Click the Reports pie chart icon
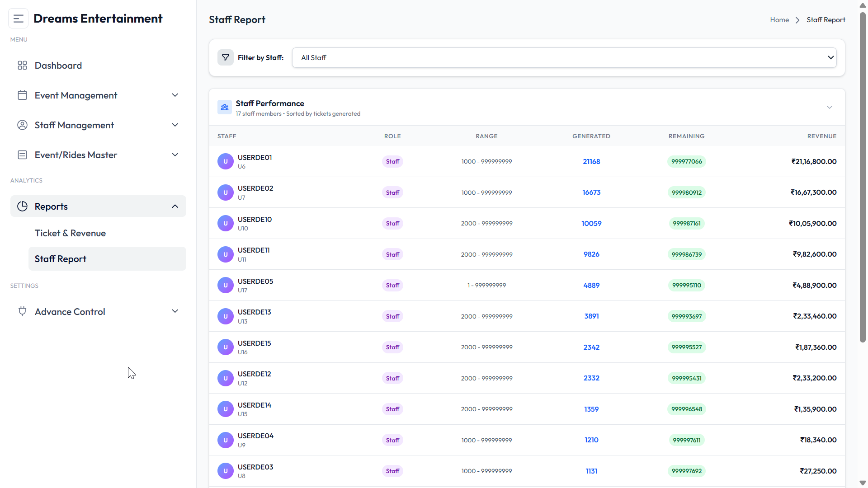Screen dimensions: 868x488 (x=22, y=206)
